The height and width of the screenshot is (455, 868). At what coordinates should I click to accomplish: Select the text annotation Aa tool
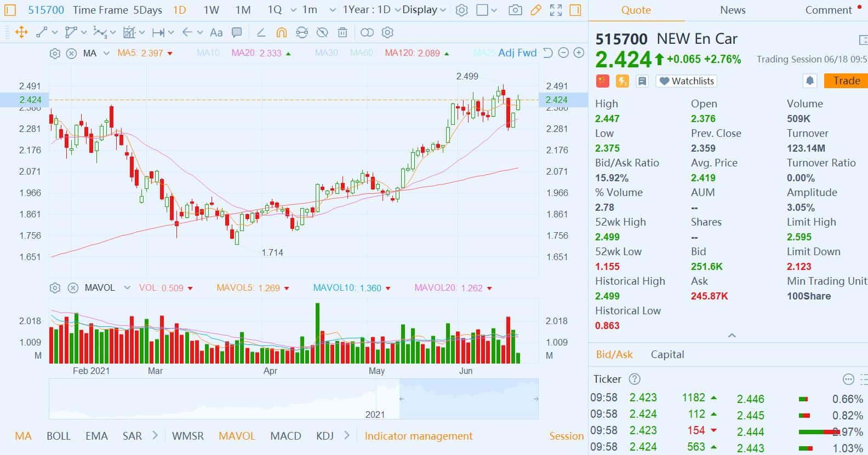click(x=216, y=33)
